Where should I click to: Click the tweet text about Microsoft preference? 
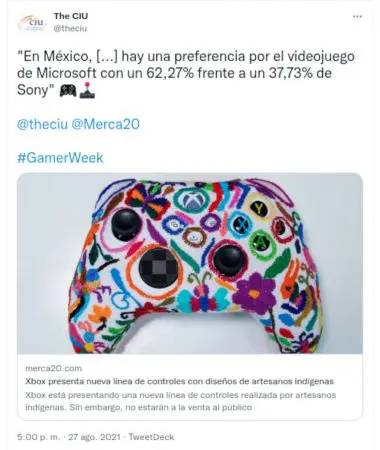[186, 73]
